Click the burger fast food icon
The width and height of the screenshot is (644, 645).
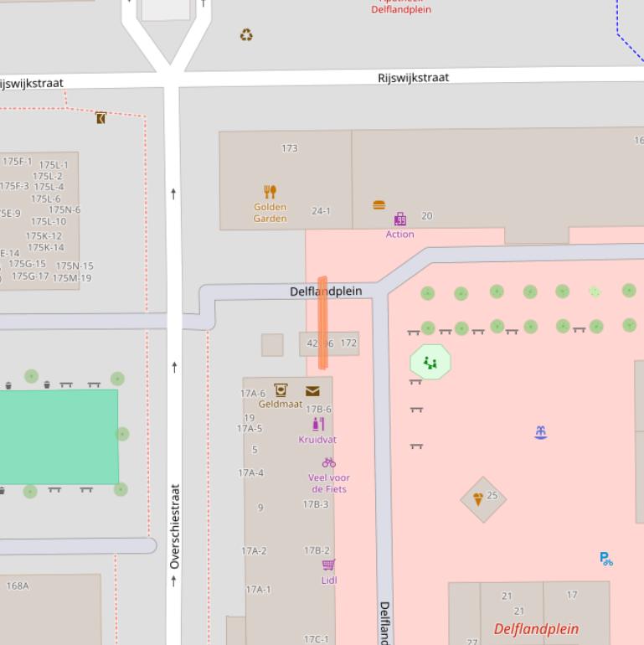coord(379,205)
